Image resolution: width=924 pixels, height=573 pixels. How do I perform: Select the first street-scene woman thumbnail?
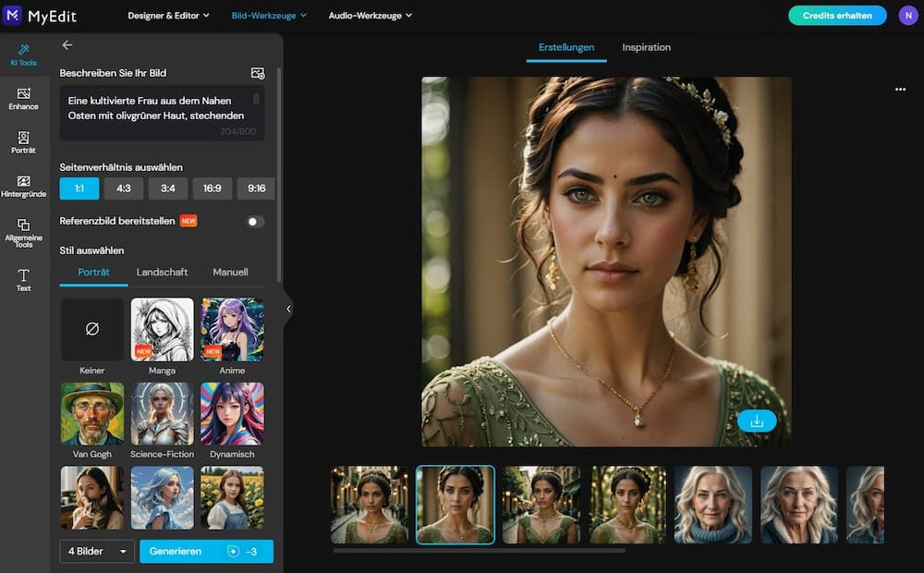[370, 505]
